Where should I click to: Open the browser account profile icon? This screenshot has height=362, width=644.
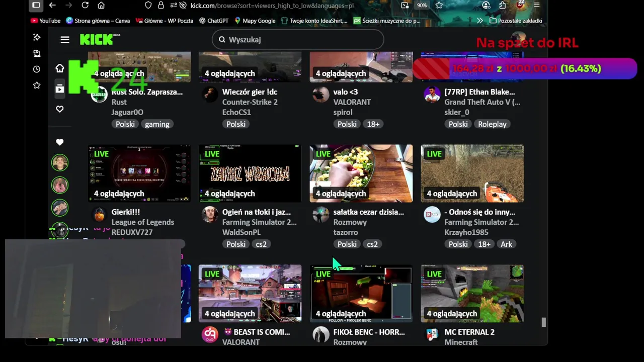(486, 5)
